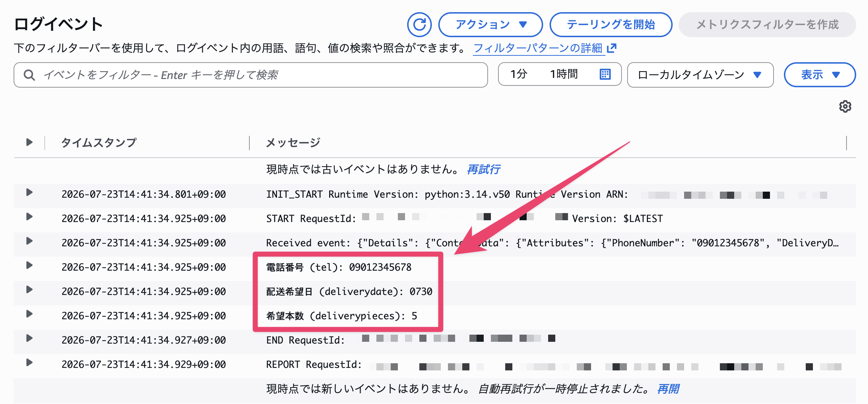Click the calendar custom time range icon
Image resolution: width=868 pixels, height=404 pixels.
tap(605, 74)
